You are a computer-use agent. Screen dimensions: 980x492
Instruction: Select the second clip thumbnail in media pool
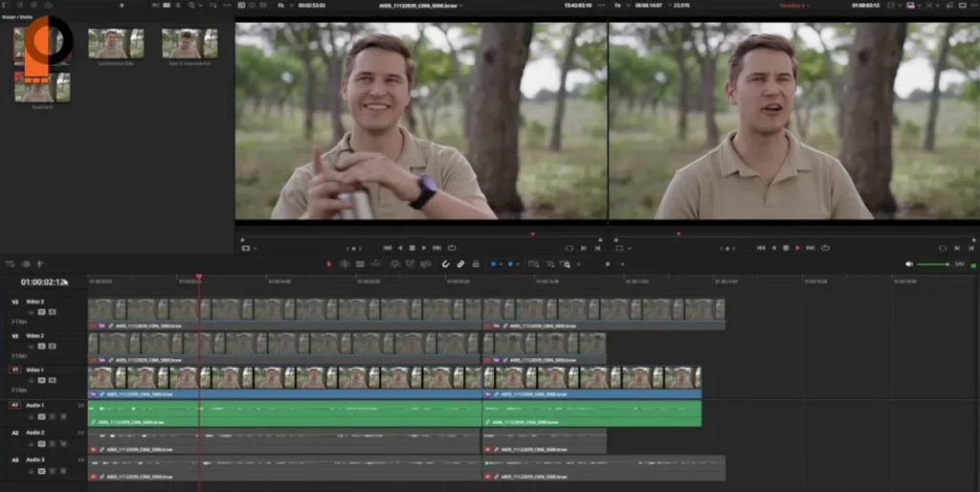[115, 43]
